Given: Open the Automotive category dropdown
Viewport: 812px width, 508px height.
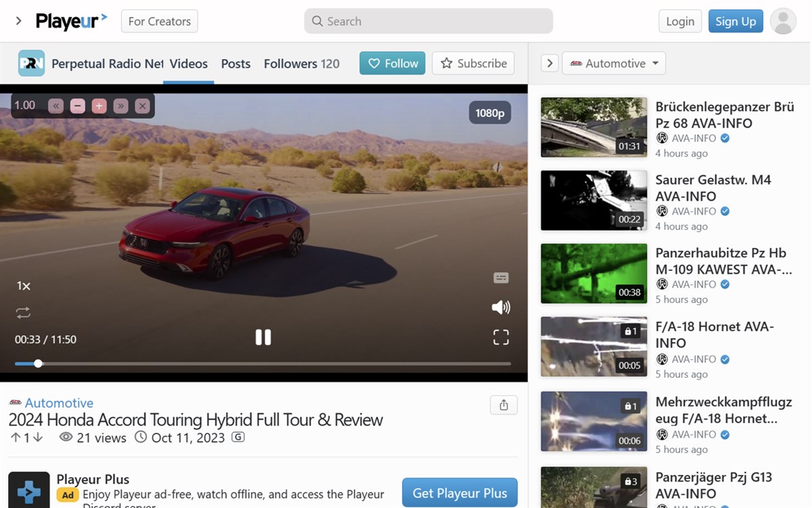Looking at the screenshot, I should click(614, 63).
